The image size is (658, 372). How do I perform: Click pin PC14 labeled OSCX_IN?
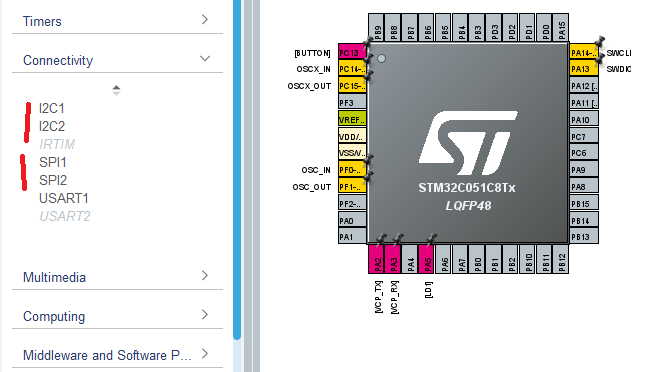click(x=352, y=69)
